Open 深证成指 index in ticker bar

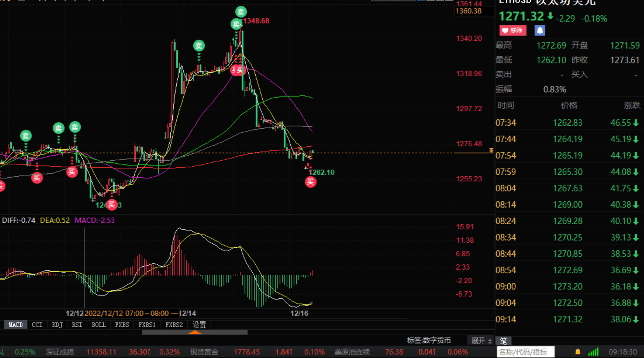click(x=60, y=352)
